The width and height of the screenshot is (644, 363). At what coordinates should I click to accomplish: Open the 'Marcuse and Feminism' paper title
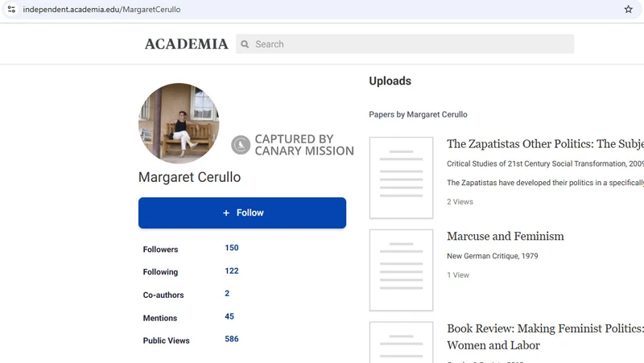506,236
